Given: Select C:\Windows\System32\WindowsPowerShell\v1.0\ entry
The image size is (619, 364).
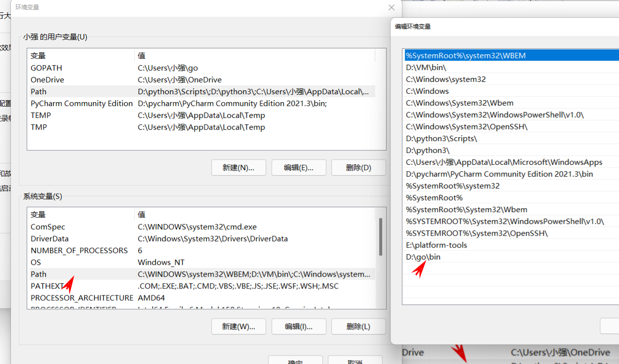Looking at the screenshot, I should (511, 115).
